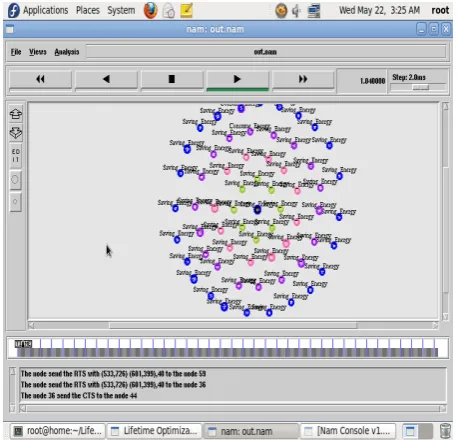Click the canvas scroll left arrow
457x440 pixels.
pos(31,325)
